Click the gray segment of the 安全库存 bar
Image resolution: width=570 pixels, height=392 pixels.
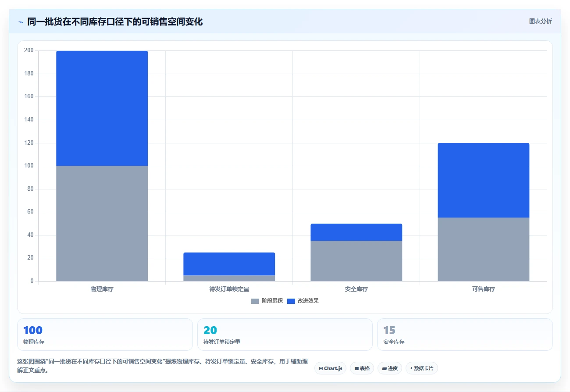point(356,261)
